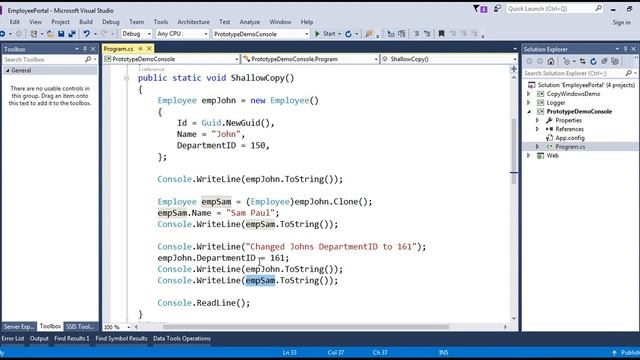This screenshot has height=360, width=640.
Task: Click the Save All icon
Action: coord(72,34)
